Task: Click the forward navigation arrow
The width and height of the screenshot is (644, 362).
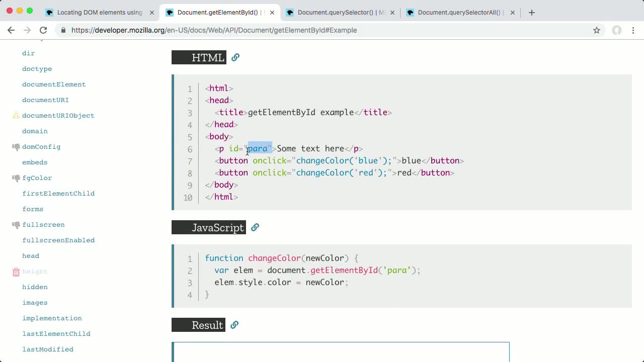Action: (27, 30)
